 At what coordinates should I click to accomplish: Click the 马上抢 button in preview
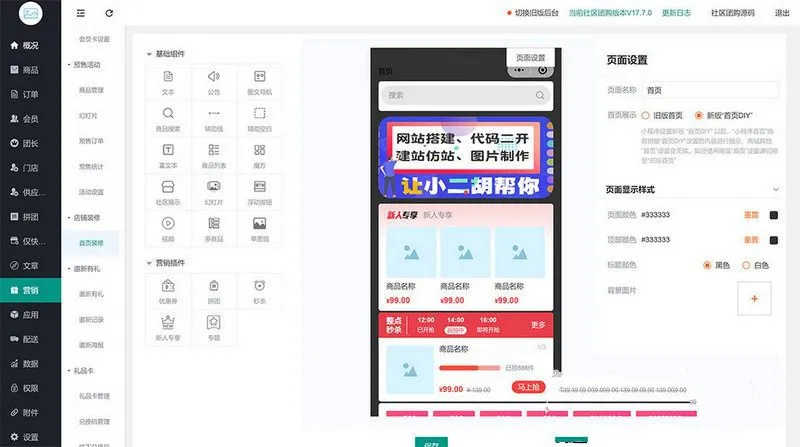coord(529,387)
